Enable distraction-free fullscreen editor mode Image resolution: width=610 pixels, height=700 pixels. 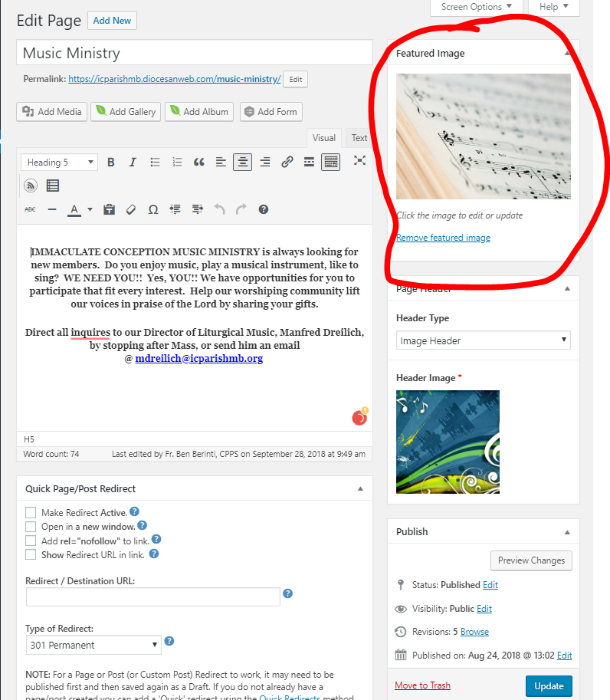tap(359, 160)
